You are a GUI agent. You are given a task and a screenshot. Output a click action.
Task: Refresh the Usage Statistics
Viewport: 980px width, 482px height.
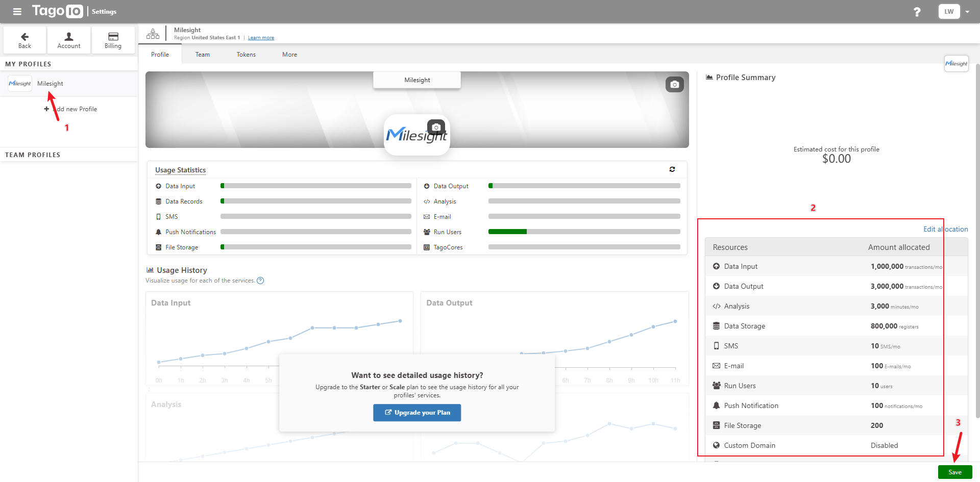672,169
